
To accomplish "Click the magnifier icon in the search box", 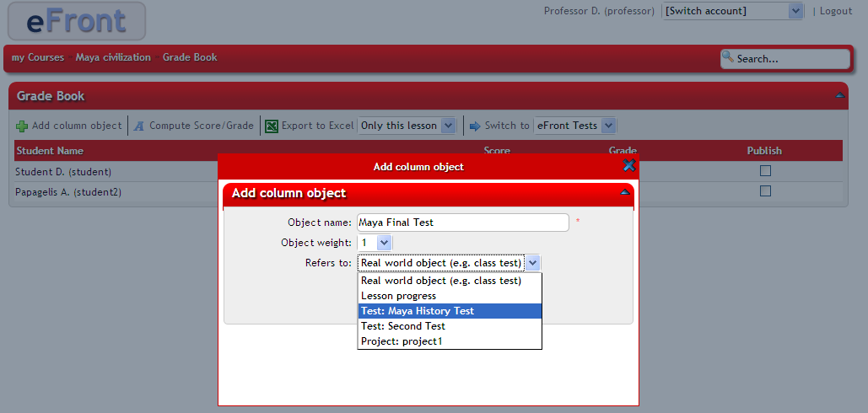I will (728, 57).
